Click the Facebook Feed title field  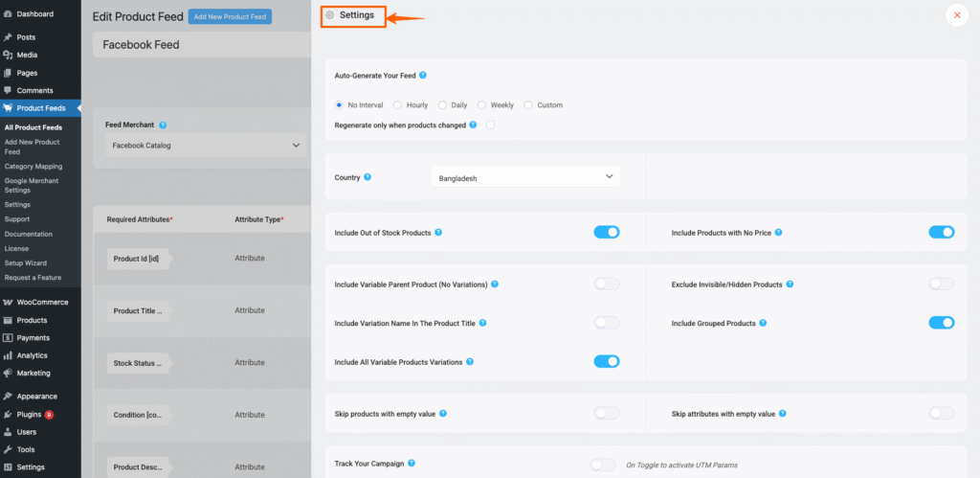click(202, 45)
